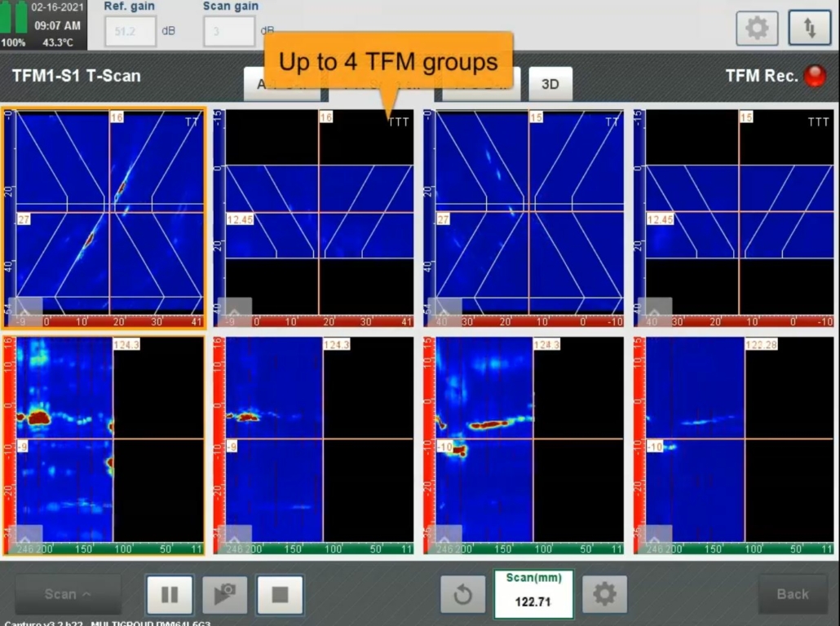The image size is (840, 626).
Task: Click the TTT mode label in the group 4 view
Action: [x=818, y=122]
